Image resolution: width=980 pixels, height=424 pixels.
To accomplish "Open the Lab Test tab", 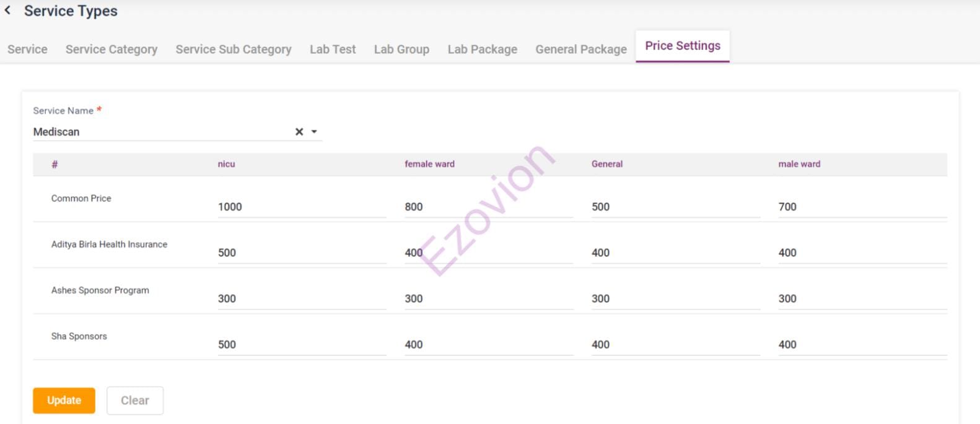I will click(x=333, y=50).
